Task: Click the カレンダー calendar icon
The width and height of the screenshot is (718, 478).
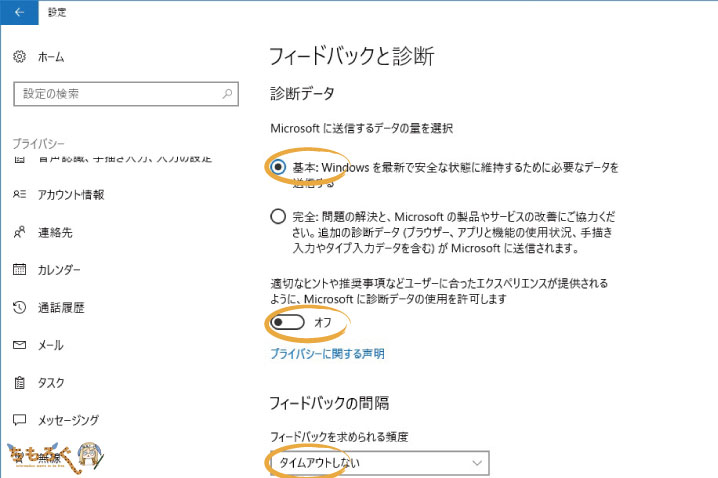Action: point(19,269)
